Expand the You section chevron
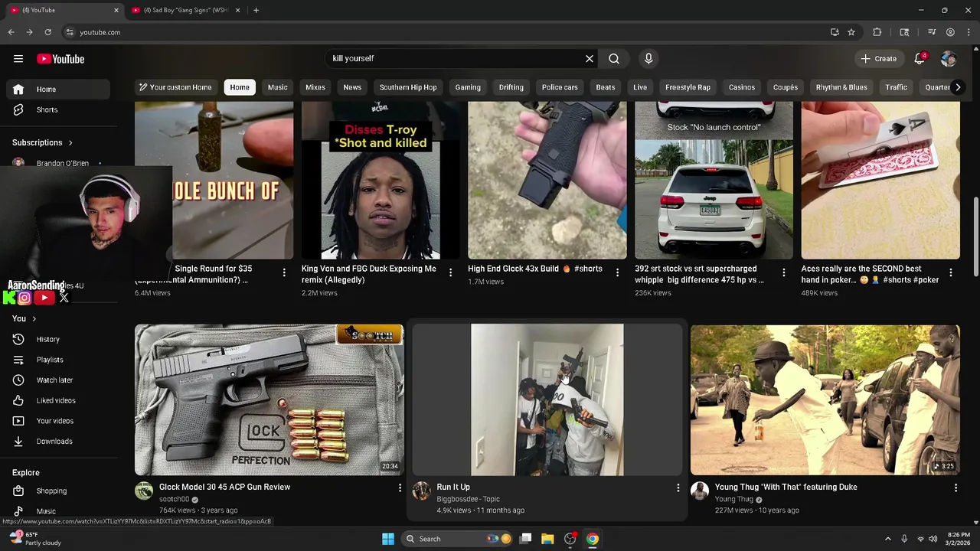Viewport: 980px width, 551px height. tap(34, 318)
